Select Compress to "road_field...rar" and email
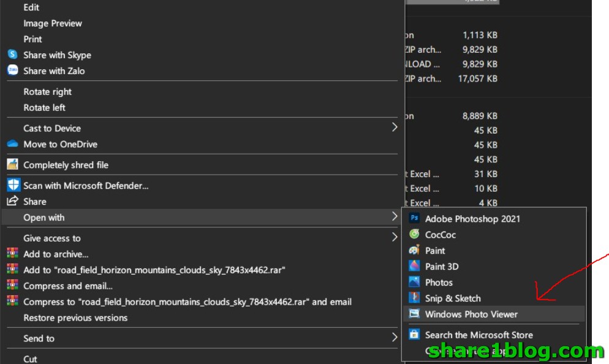 [x=187, y=302]
